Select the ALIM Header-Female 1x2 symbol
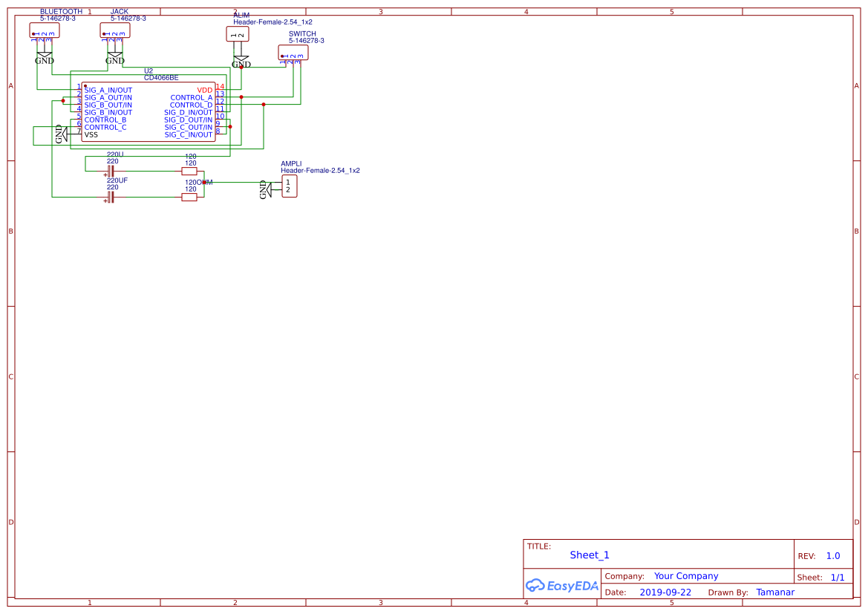Image resolution: width=868 pixels, height=614 pixels. click(x=237, y=35)
